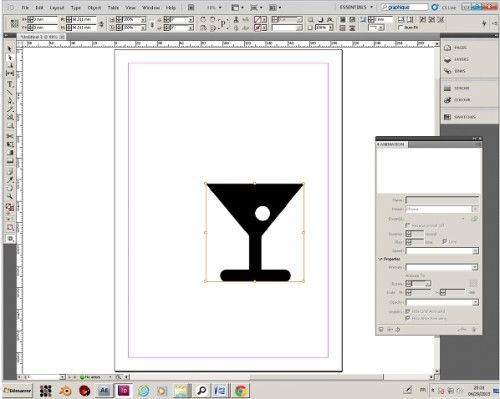This screenshot has height=399, width=500.
Task: Open the Edit menu
Action: [39, 7]
